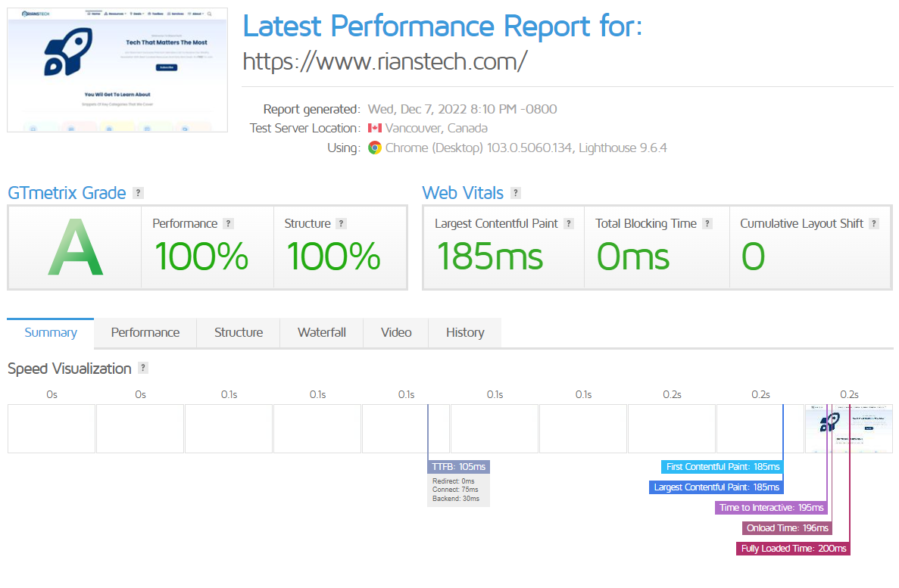
Task: Click the Canada flag icon
Action: pos(375,128)
